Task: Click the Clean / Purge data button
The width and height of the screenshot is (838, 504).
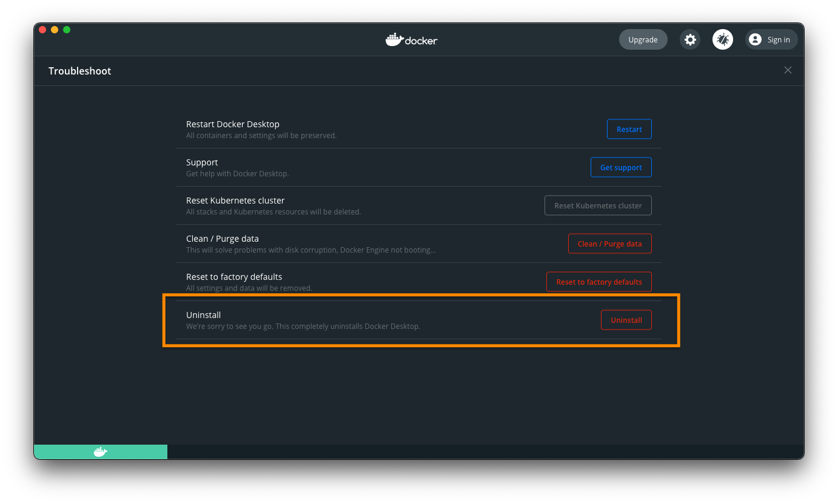Action: [610, 244]
